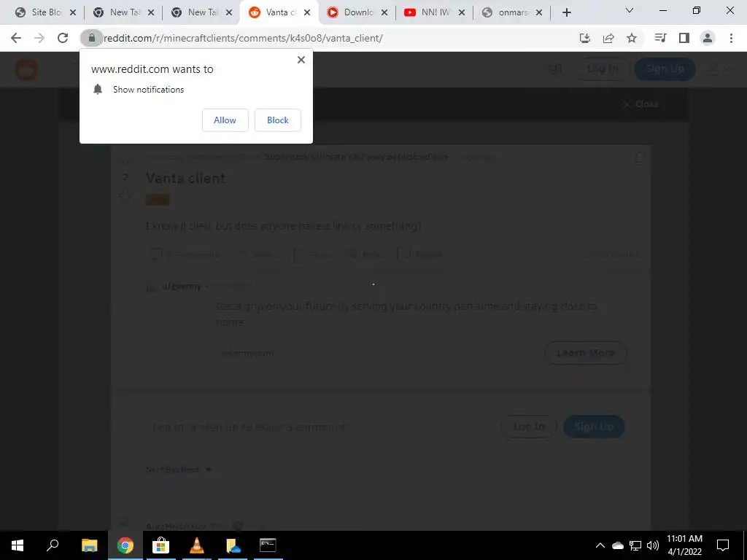Click the Learn More ad button
The image size is (747, 560).
586,353
